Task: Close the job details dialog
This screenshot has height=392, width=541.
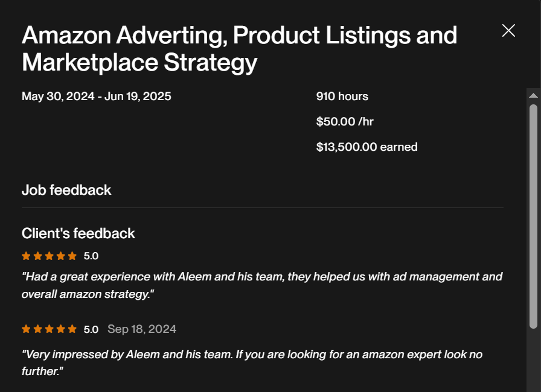Action: [508, 31]
